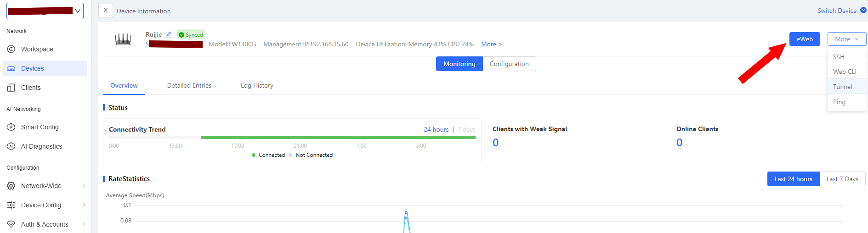Click the pencil icon to rename Ruijie
The width and height of the screenshot is (868, 233).
(169, 34)
